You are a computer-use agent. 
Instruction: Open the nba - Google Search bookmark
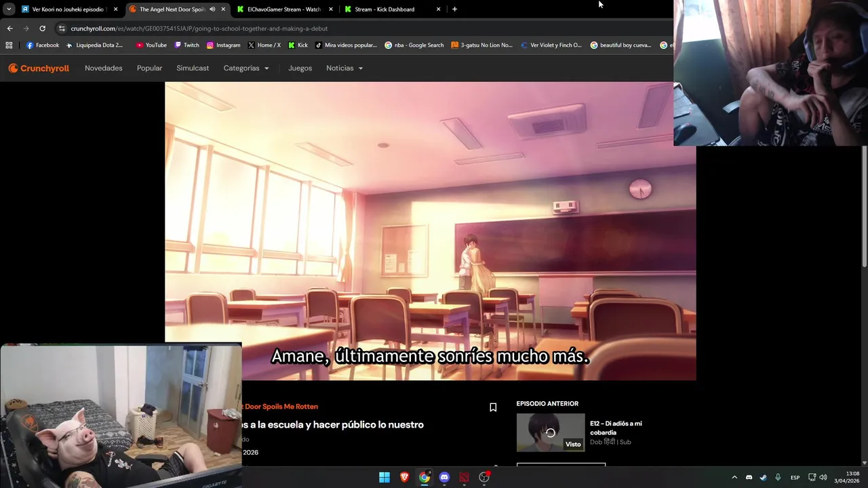tap(414, 45)
